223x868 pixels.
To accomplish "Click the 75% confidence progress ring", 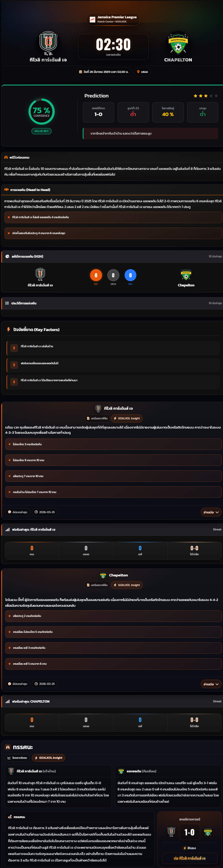I will pyautogui.click(x=42, y=112).
